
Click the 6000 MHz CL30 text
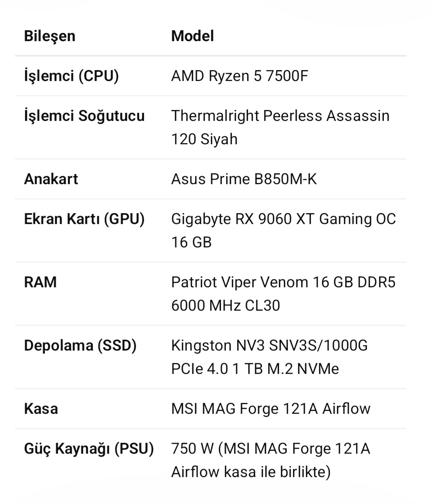225,305
